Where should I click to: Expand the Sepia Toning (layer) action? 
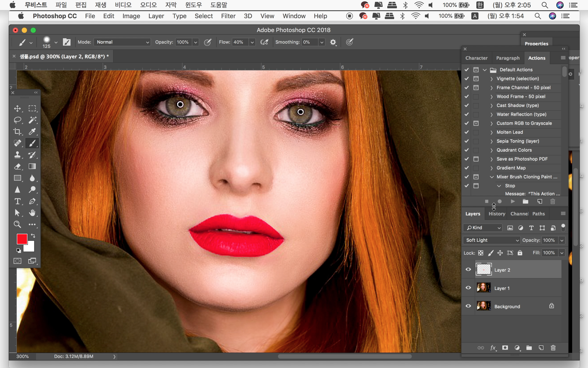click(491, 141)
